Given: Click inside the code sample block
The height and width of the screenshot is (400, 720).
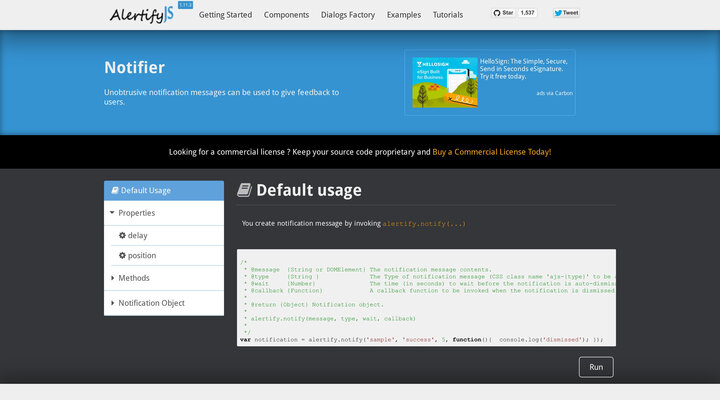Looking at the screenshot, I should (427, 298).
